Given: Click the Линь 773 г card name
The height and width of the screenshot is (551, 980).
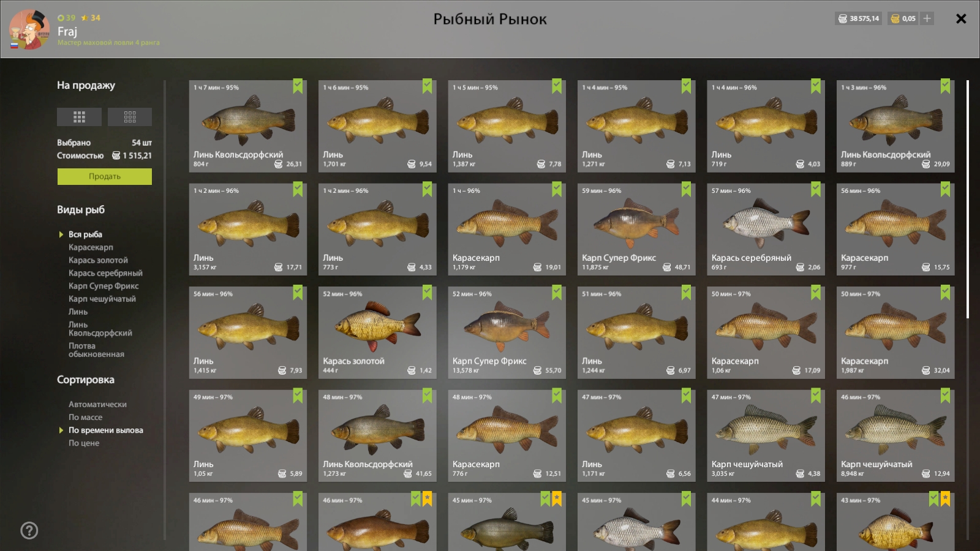Looking at the screenshot, I should click(x=333, y=258).
